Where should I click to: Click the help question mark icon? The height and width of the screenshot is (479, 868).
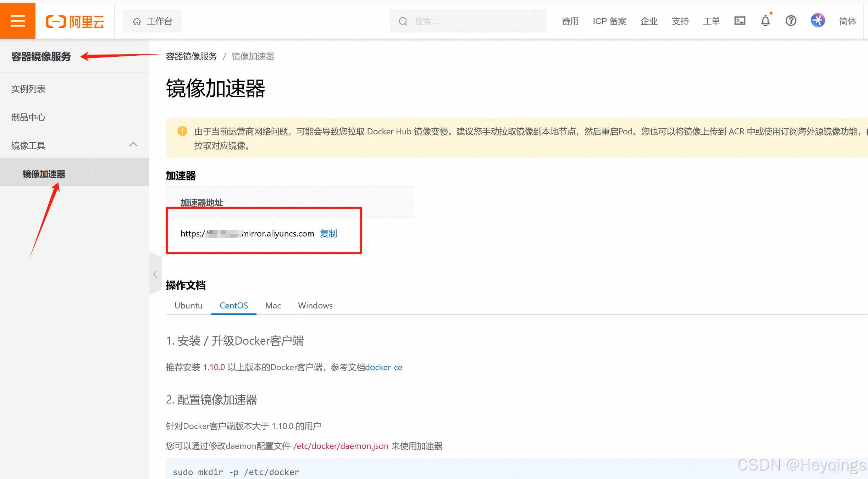point(791,21)
